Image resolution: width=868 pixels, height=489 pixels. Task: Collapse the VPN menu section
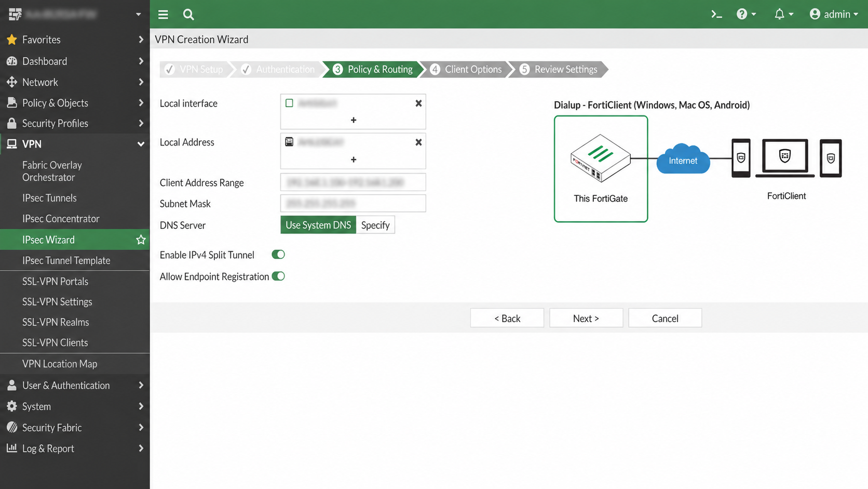coord(75,144)
